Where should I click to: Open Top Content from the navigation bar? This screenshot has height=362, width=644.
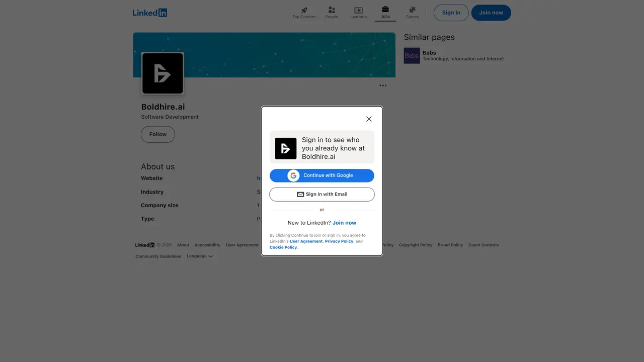point(304,13)
